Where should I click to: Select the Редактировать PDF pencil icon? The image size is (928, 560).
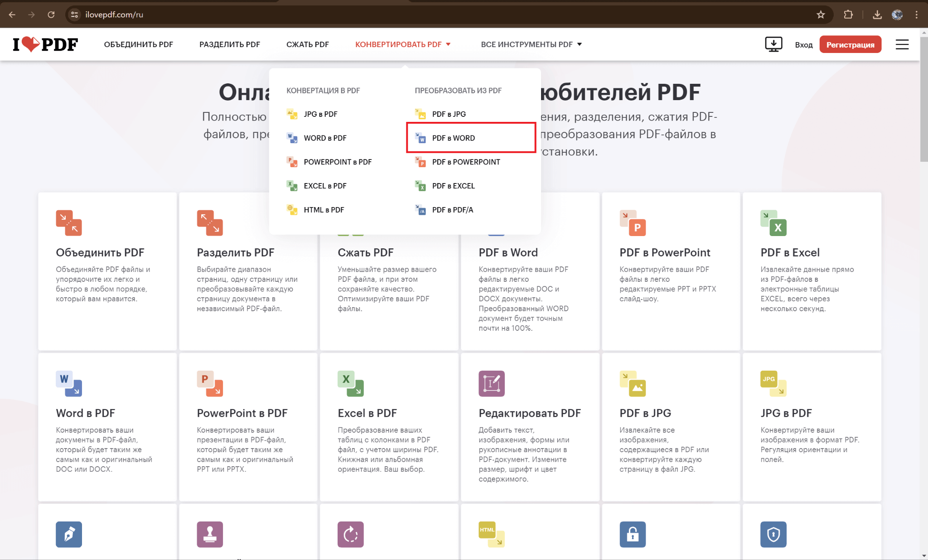pyautogui.click(x=492, y=383)
